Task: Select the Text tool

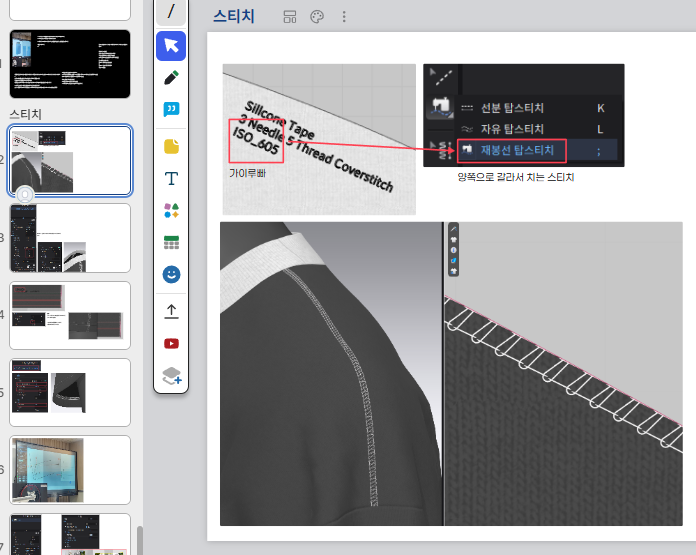Action: (171, 179)
